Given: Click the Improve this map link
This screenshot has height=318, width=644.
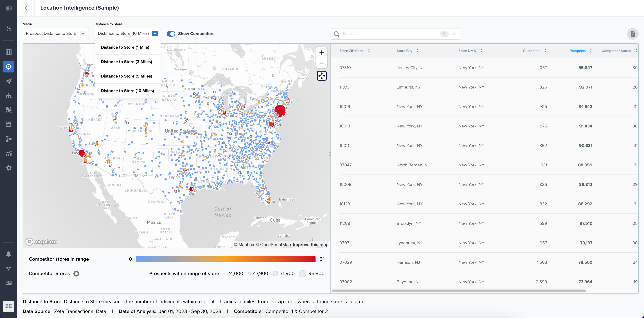Looking at the screenshot, I should (310, 245).
